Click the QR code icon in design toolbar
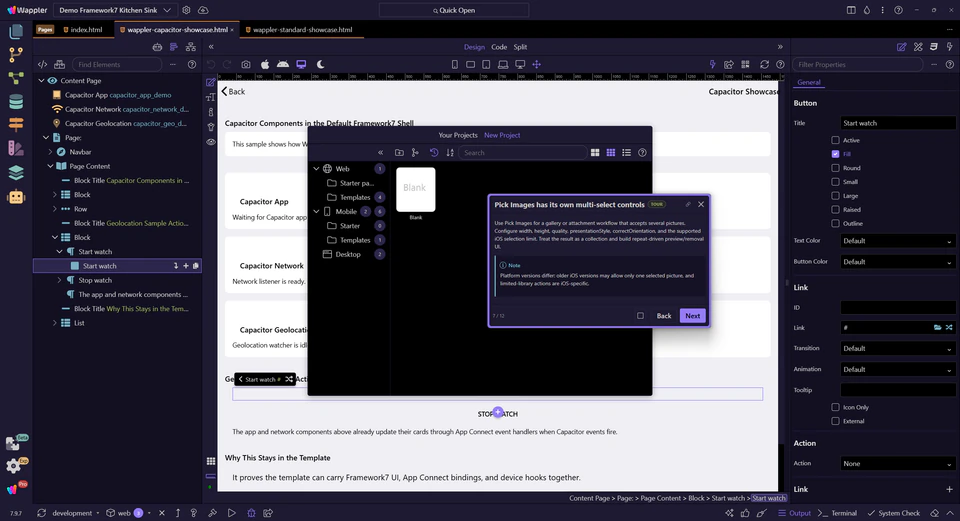960x521 pixels. coord(745,64)
